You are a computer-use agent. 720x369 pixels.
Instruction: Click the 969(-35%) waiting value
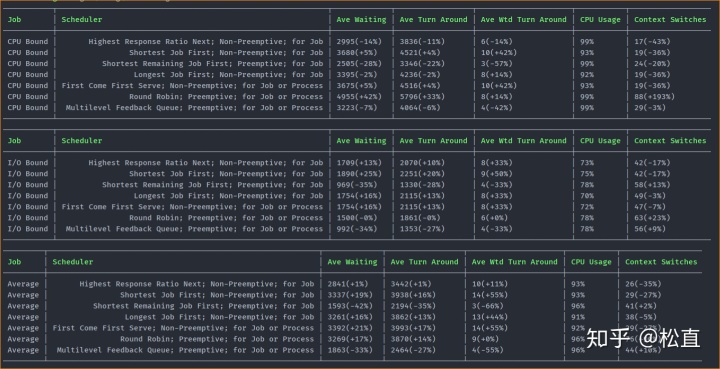pos(357,185)
